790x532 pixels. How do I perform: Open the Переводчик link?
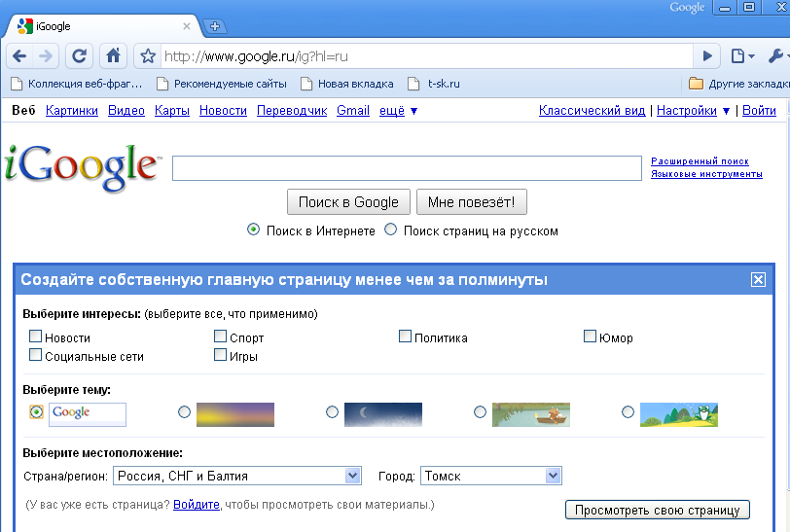[x=292, y=110]
